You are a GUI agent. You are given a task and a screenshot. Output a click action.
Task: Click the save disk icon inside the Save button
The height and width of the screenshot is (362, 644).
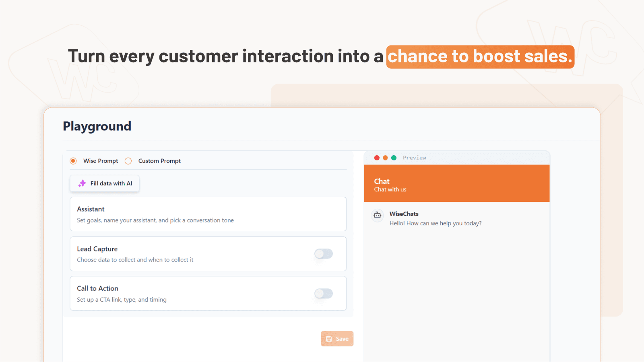(328, 338)
